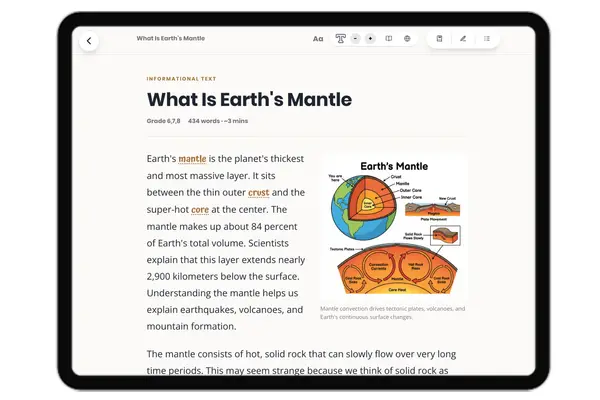The width and height of the screenshot is (600, 400).
Task: Click the highlighted word core
Action: click(200, 210)
